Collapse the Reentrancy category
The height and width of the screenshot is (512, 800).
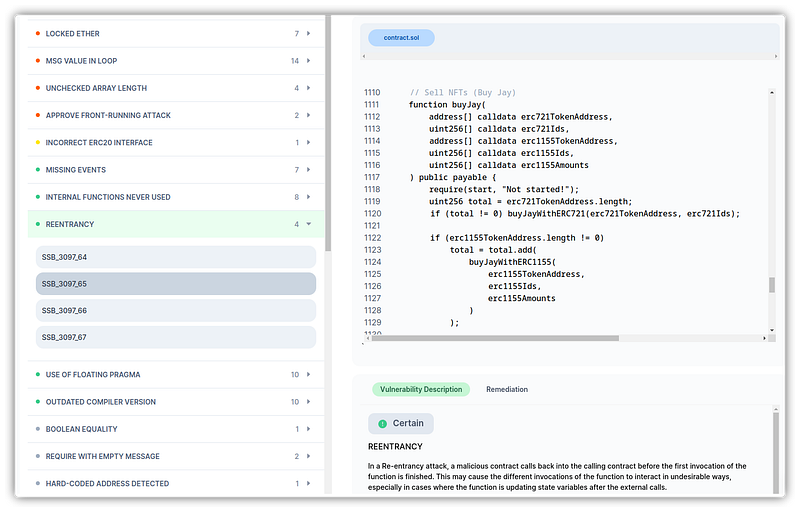(x=309, y=224)
